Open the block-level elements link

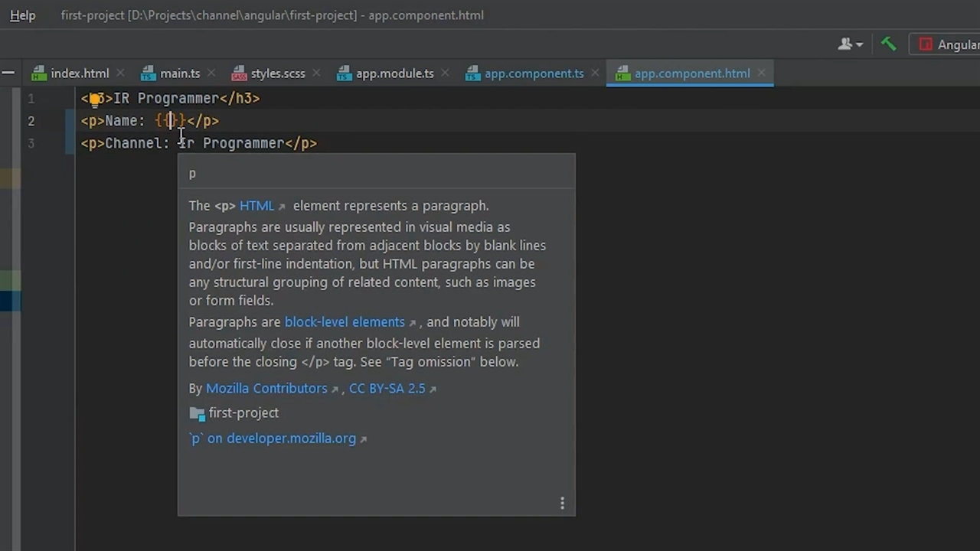pos(345,322)
